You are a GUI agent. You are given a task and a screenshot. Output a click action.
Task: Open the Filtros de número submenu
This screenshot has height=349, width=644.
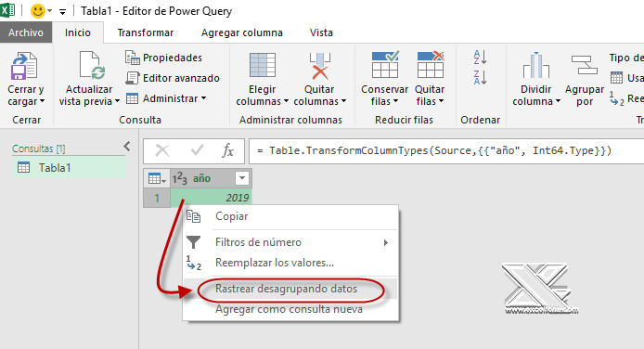tap(290, 242)
